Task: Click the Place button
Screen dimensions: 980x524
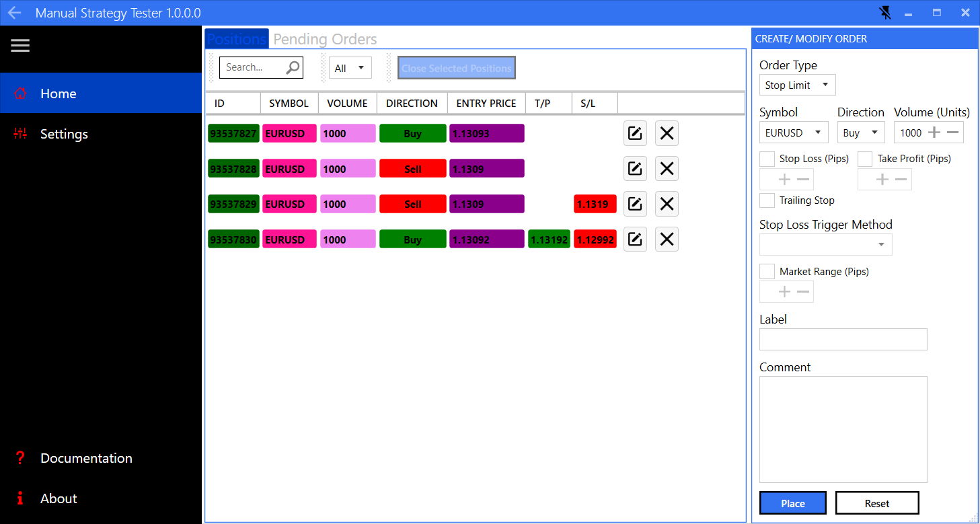Action: pos(793,503)
